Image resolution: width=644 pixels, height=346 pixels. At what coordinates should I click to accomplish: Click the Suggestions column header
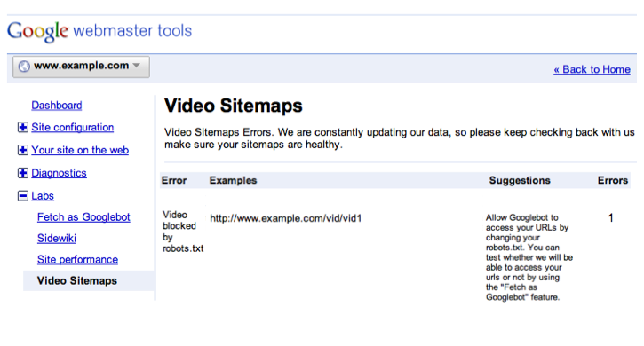pyautogui.click(x=520, y=181)
